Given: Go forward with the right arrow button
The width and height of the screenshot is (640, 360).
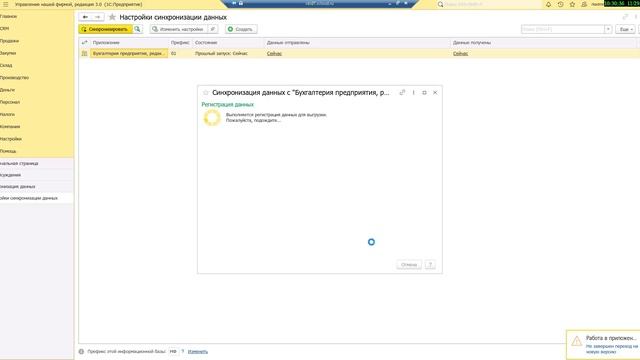Looking at the screenshot, I should [98, 17].
